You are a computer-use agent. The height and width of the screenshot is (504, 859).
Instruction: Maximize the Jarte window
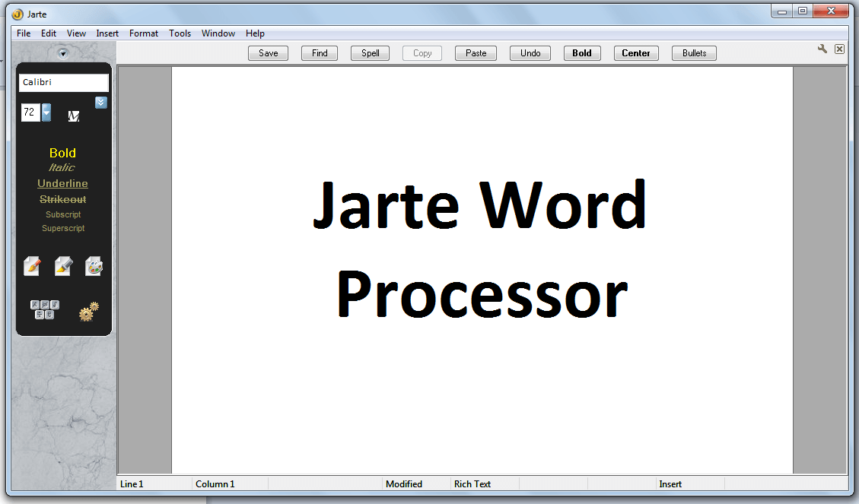pos(803,11)
